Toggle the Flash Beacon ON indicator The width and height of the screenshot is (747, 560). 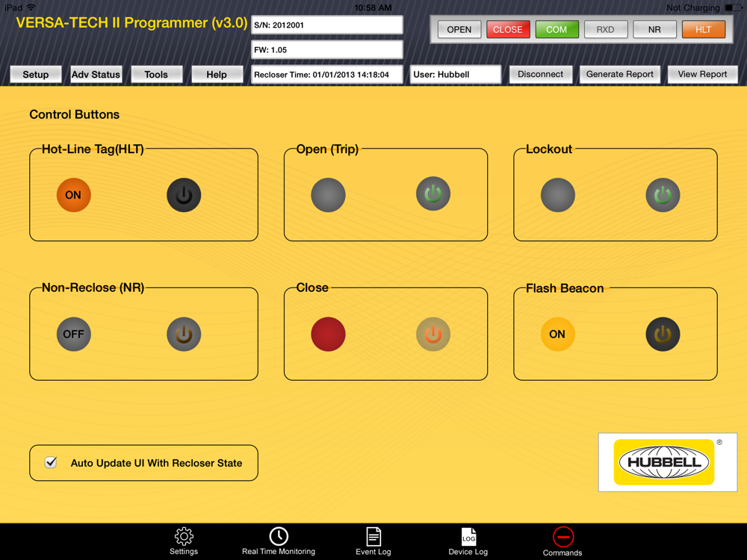pyautogui.click(x=557, y=334)
